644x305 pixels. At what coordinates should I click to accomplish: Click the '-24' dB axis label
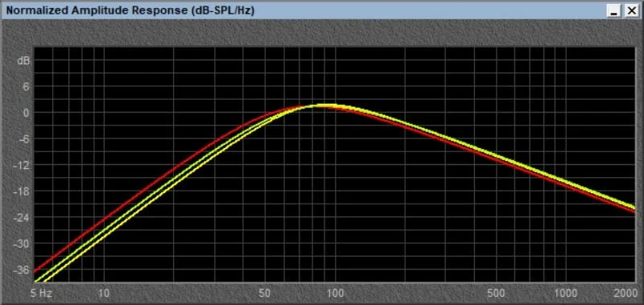tap(22, 217)
